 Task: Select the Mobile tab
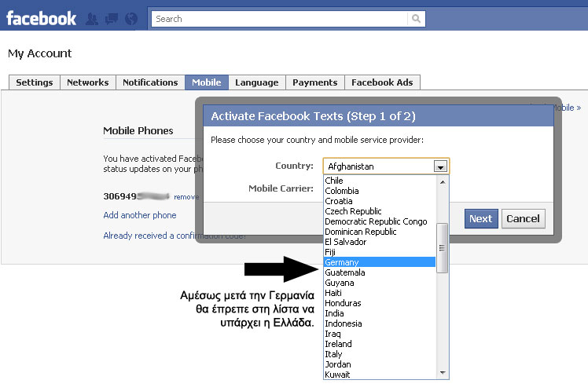207,82
